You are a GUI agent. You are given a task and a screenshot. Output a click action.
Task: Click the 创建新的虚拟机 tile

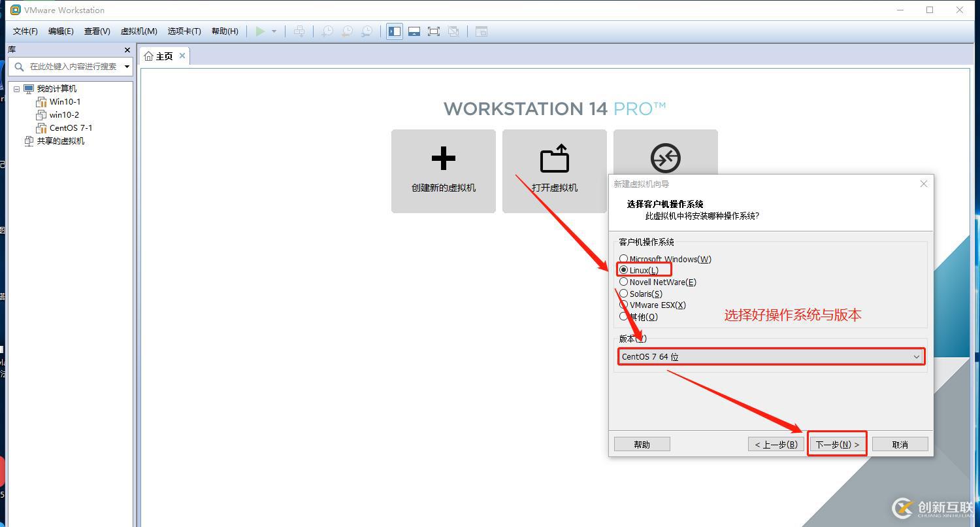[x=444, y=171]
